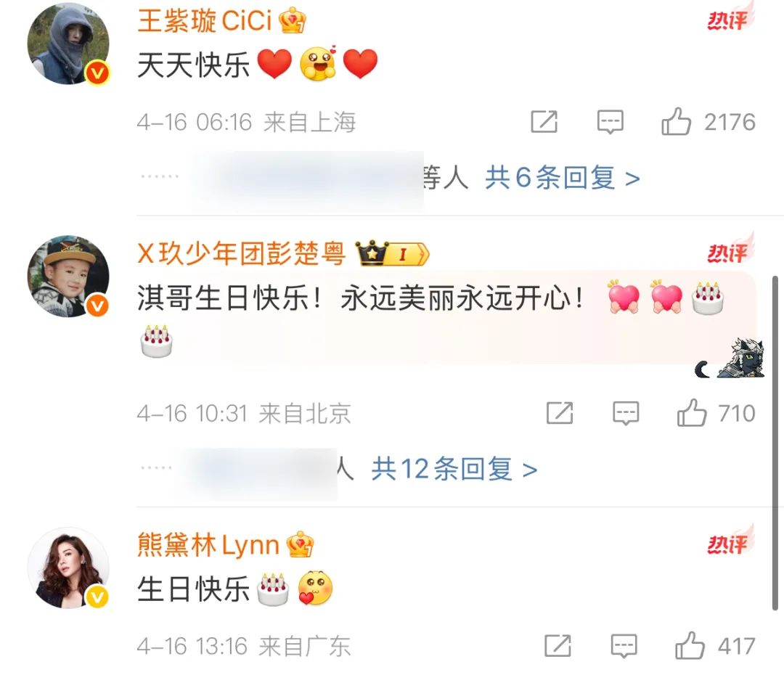Tap the reply icon on 彭楚粤's comment
Viewport: 784px width, 675px height.
pyautogui.click(x=626, y=413)
